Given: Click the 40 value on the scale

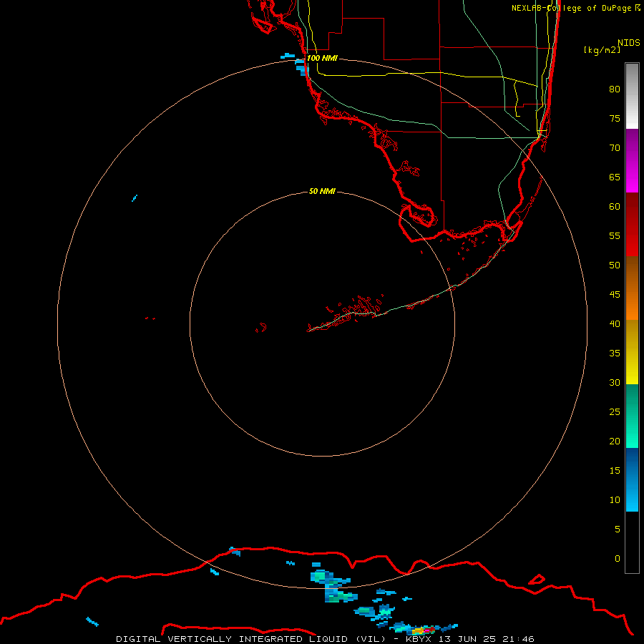Looking at the screenshot, I should [x=615, y=323].
